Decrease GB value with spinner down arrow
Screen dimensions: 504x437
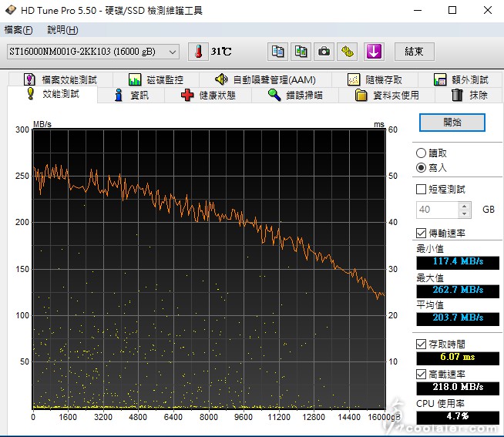(465, 213)
